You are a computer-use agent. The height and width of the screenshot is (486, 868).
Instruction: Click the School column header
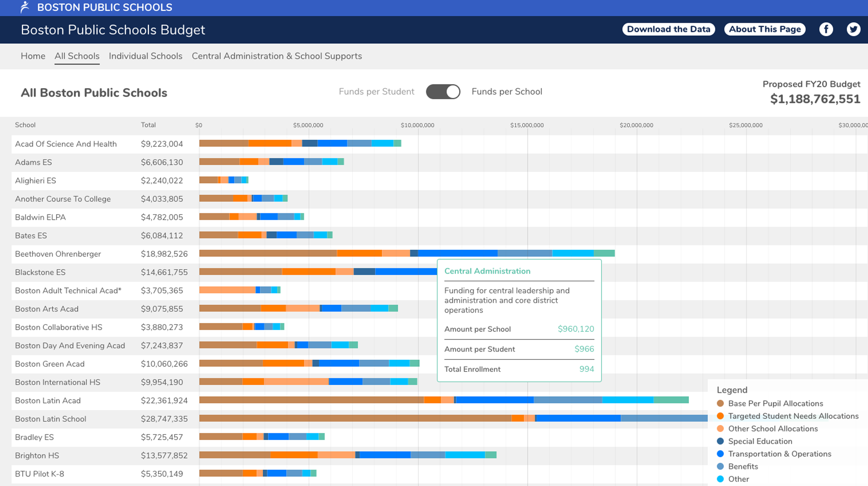pyautogui.click(x=25, y=125)
